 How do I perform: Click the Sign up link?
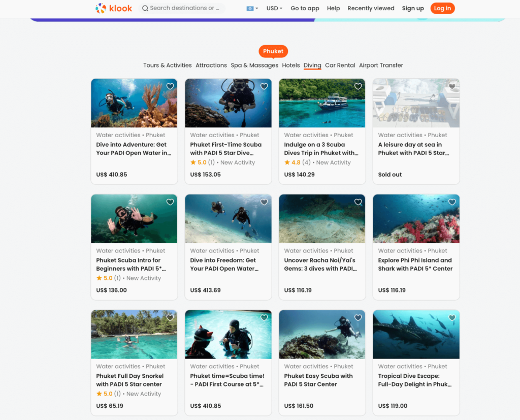pyautogui.click(x=413, y=8)
